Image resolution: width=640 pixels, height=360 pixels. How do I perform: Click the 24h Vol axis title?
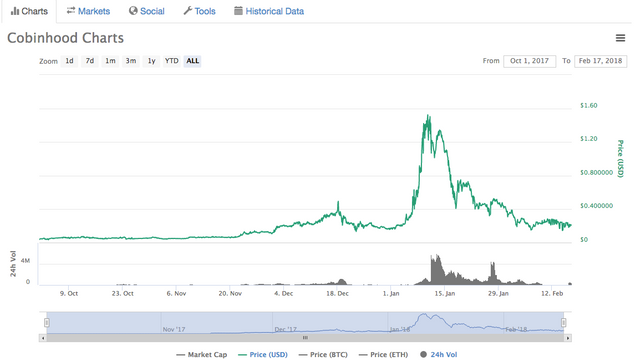click(x=13, y=264)
